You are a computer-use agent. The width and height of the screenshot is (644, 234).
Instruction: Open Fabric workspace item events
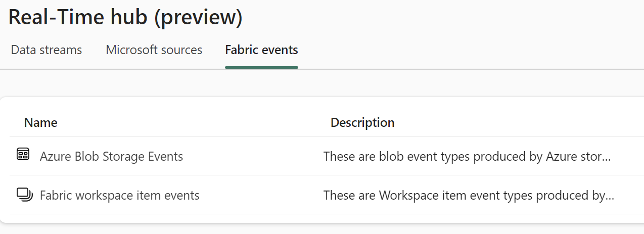pyautogui.click(x=120, y=195)
